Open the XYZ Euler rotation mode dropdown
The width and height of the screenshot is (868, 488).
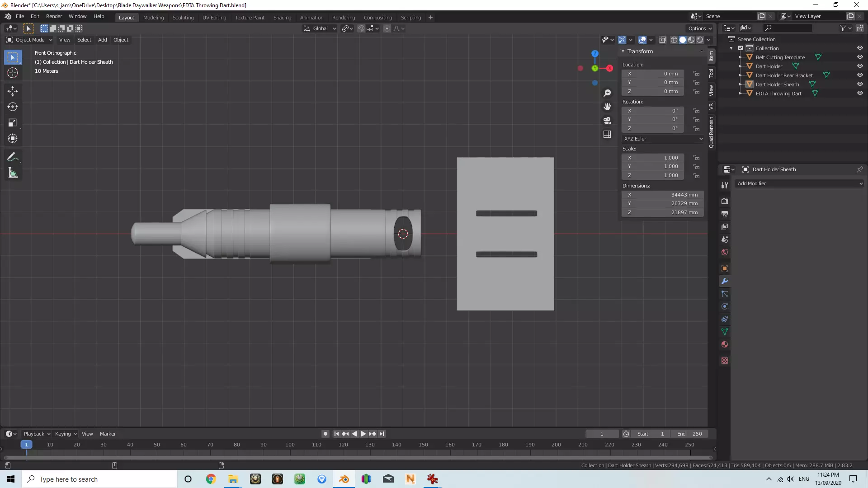pyautogui.click(x=663, y=139)
